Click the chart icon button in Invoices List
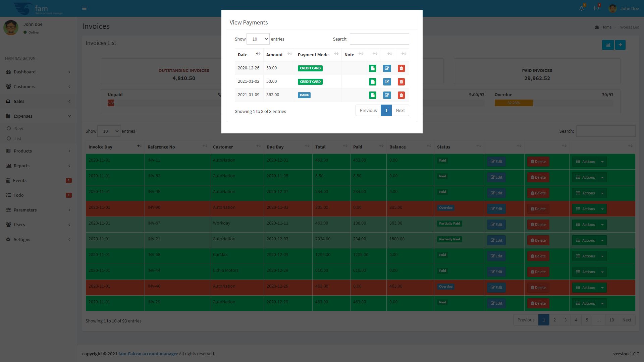 click(608, 45)
